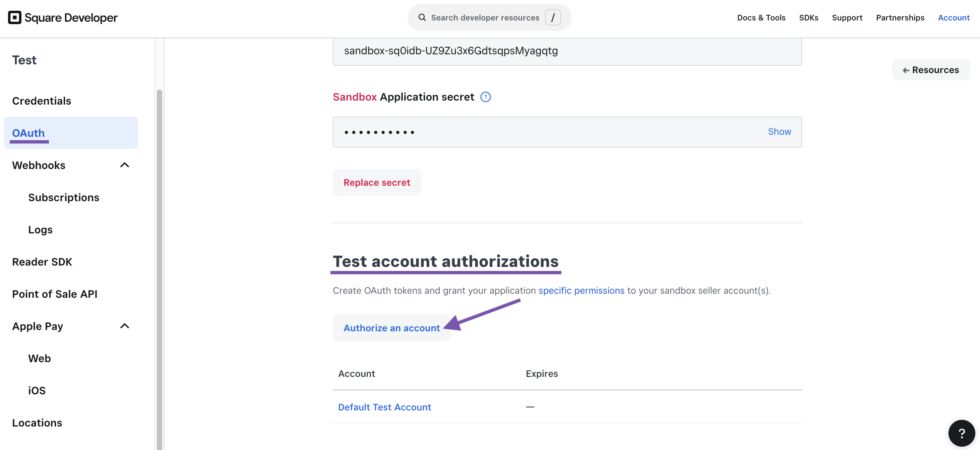Open the Sandbox Application secret help icon
Image resolution: width=980 pixels, height=450 pixels.
coord(485,97)
